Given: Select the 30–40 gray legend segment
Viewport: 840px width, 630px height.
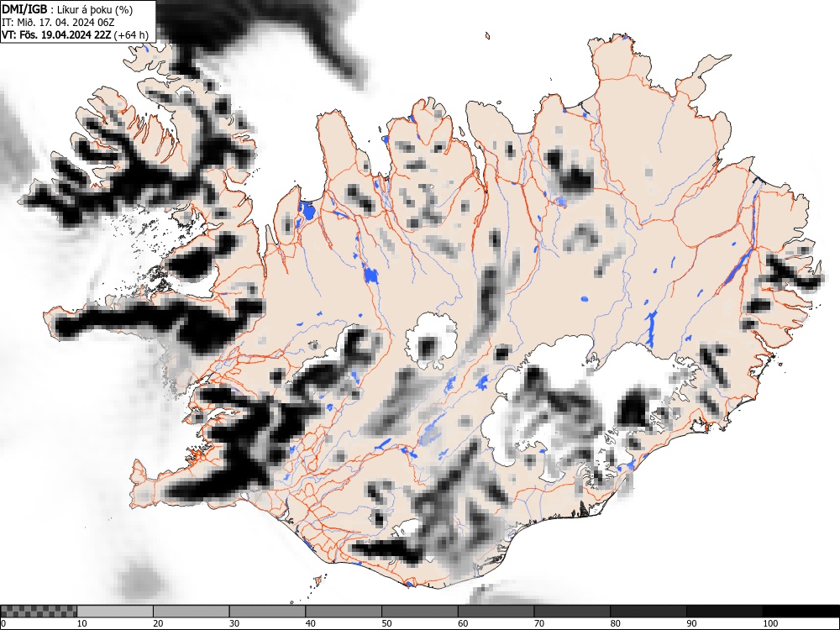Looking at the screenshot, I should pos(267,612).
